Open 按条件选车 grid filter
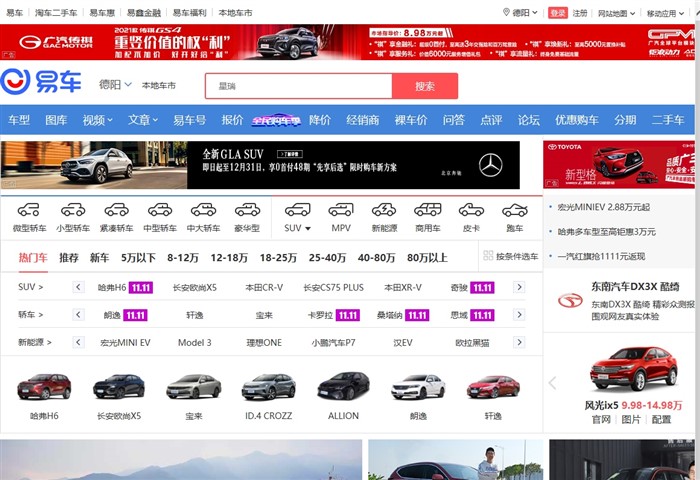The width and height of the screenshot is (700, 480). tap(511, 256)
